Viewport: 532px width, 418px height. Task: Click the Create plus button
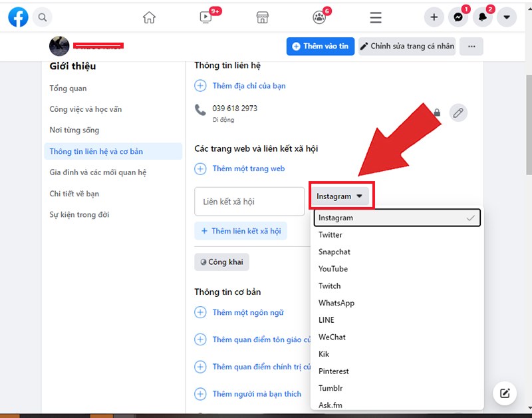click(434, 17)
